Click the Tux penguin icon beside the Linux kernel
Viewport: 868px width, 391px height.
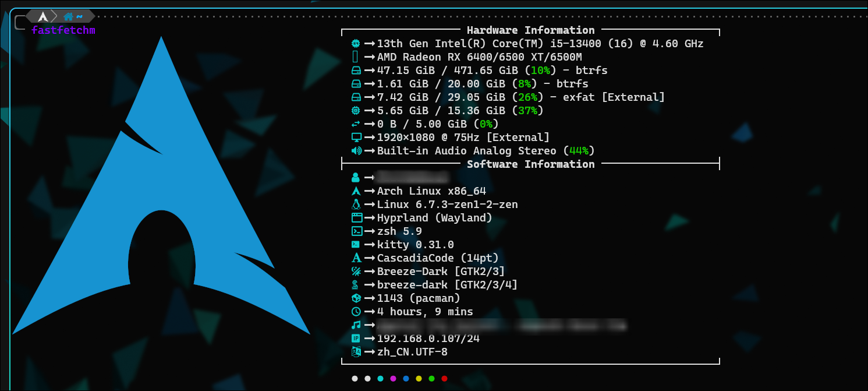tap(356, 205)
